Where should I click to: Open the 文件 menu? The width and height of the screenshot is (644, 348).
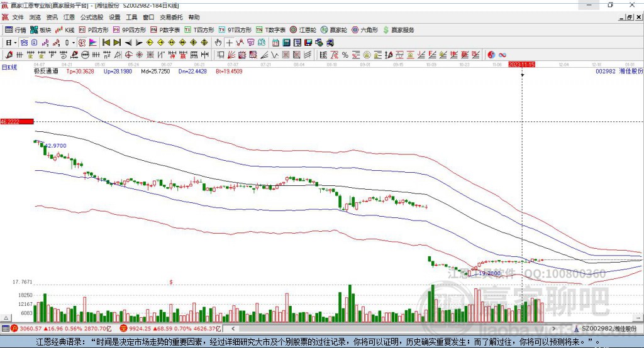18,17
